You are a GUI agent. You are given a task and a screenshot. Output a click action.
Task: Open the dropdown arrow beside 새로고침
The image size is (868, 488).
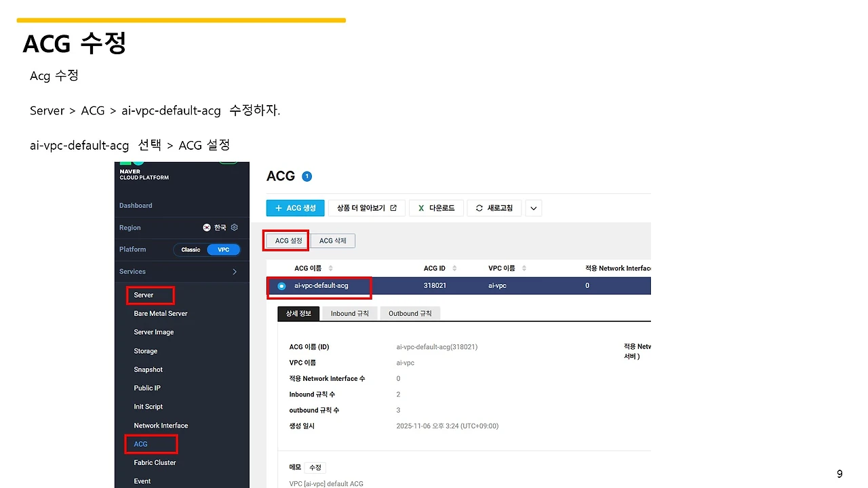pyautogui.click(x=533, y=207)
